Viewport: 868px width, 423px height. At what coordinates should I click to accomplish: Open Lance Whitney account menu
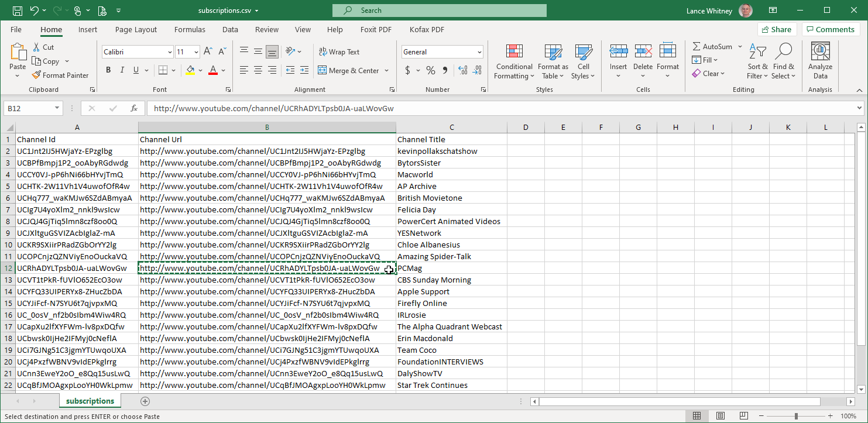pos(719,11)
